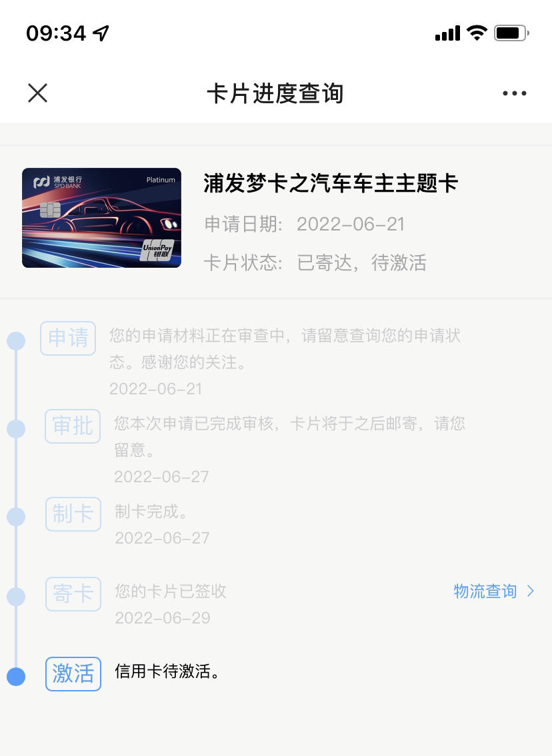Tap the 信用卡待激活 status text

point(167,671)
